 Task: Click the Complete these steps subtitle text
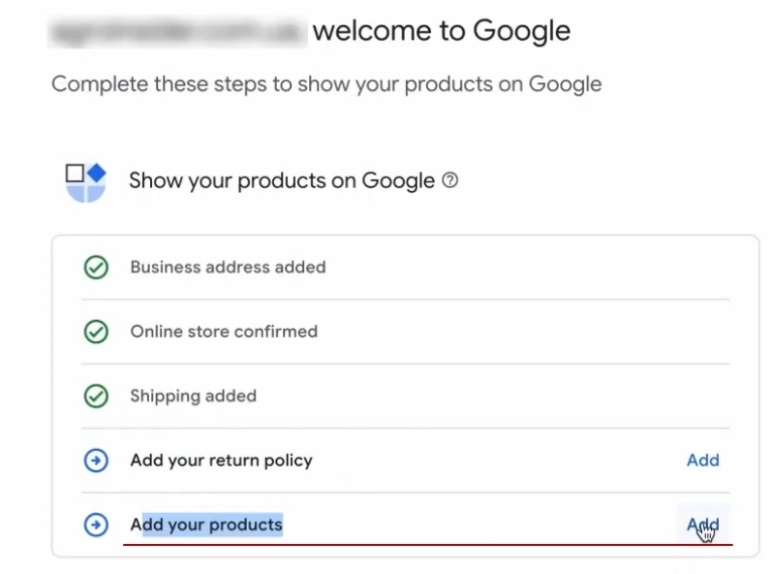coord(326,84)
